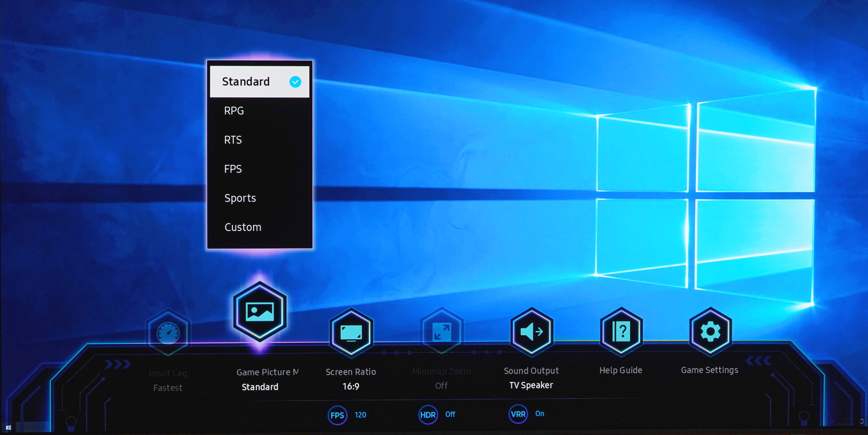Click the 120 FPS value
The width and height of the screenshot is (868, 435).
[x=360, y=415]
